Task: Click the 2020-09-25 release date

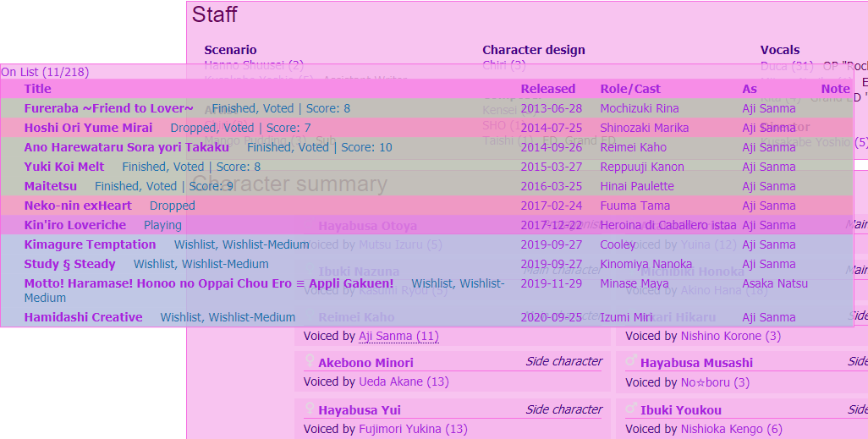Action: pyautogui.click(x=552, y=317)
